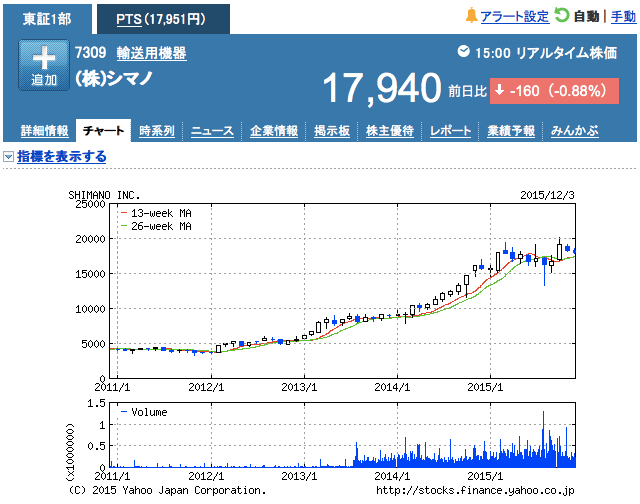Select the 企業情報 tab
The image size is (640, 504).
273,131
